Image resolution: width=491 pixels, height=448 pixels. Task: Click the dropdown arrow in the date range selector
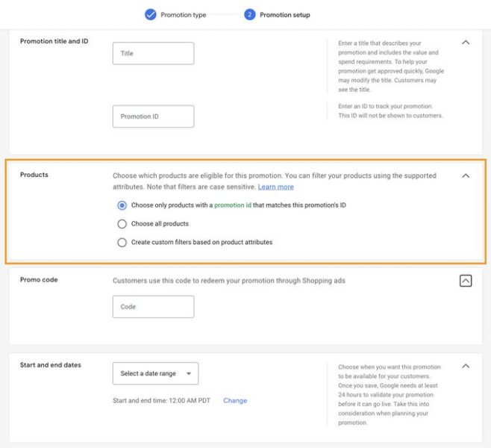(x=189, y=373)
